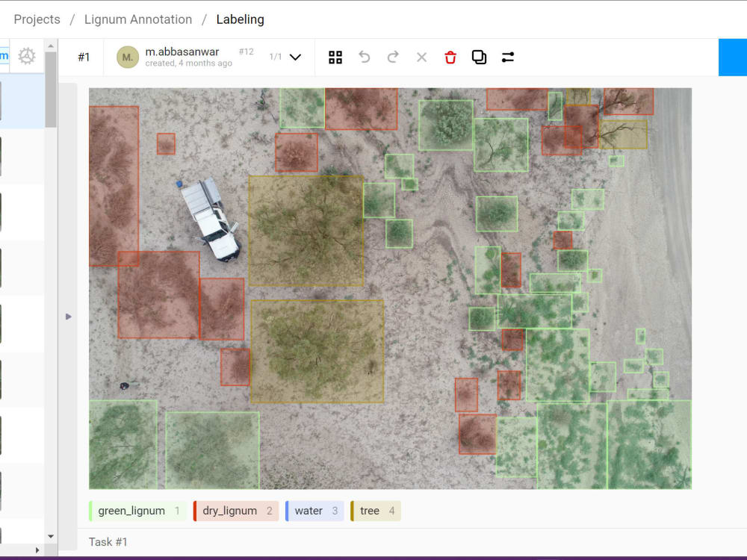Image resolution: width=747 pixels, height=560 pixels.
Task: Open Lignum Annotation breadcrumb link
Action: point(138,19)
